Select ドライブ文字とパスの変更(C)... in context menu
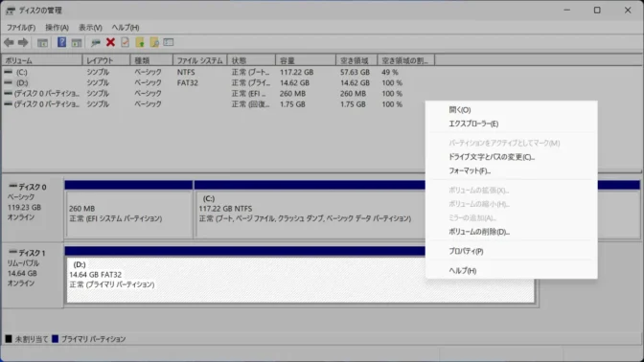 pos(512,157)
